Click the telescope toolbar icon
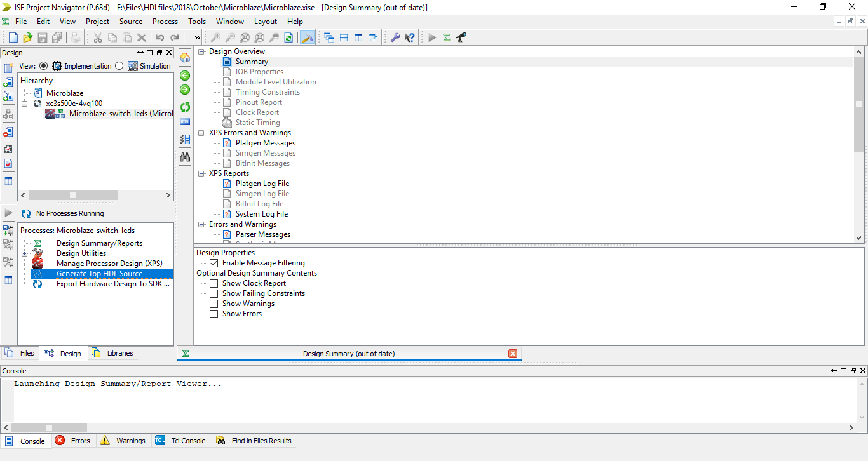The width and height of the screenshot is (868, 461). (461, 37)
